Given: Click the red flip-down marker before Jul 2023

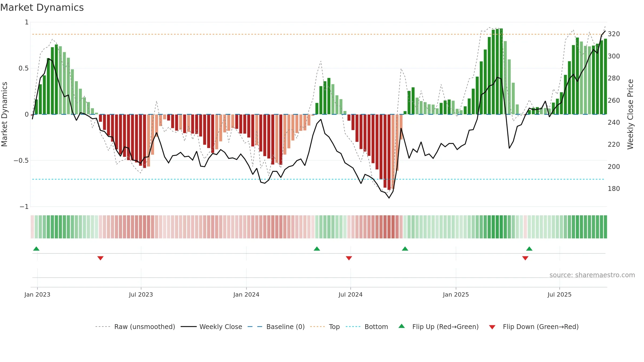Looking at the screenshot, I should 100,258.
